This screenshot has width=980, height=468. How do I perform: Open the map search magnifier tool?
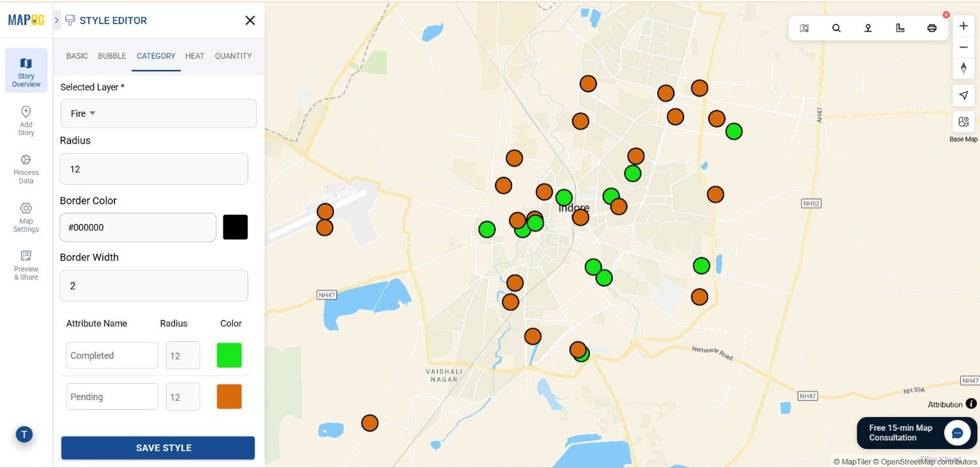[836, 28]
